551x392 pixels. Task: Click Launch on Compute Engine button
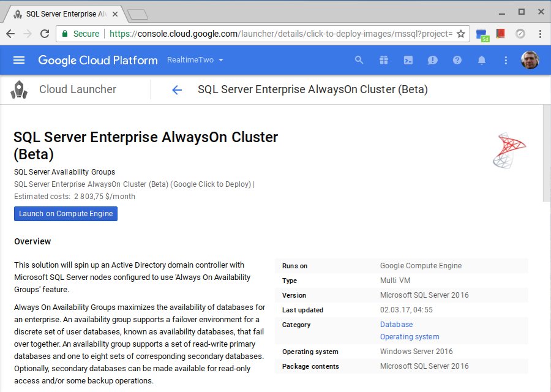66,214
